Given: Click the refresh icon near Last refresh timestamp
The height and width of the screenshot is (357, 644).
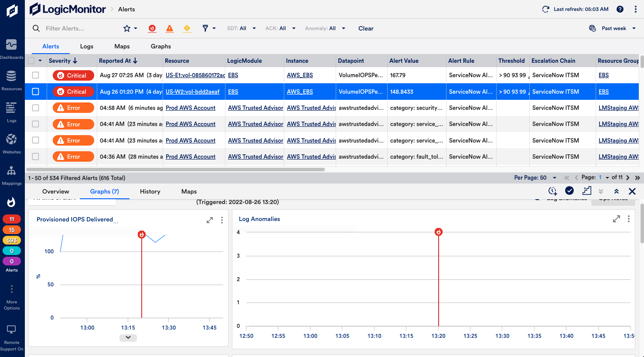Looking at the screenshot, I should pyautogui.click(x=545, y=9).
